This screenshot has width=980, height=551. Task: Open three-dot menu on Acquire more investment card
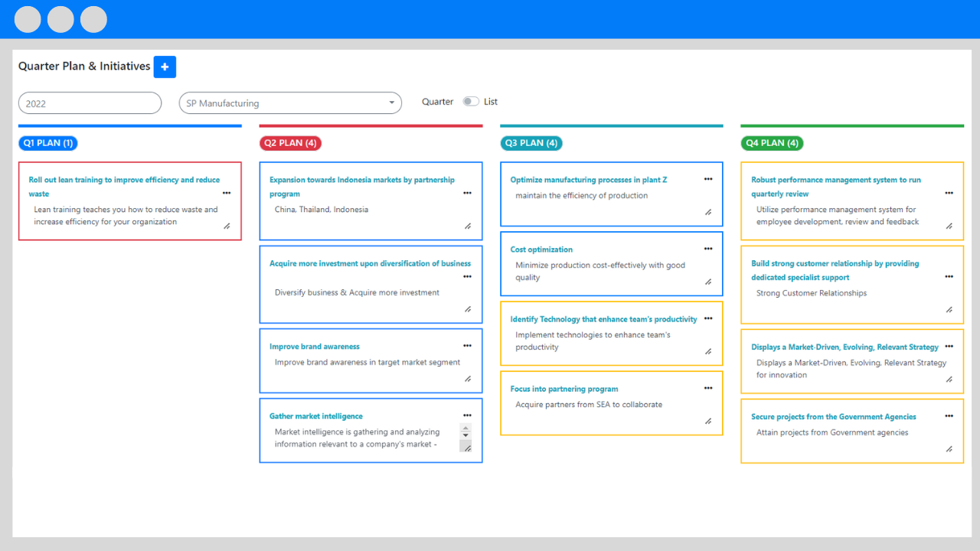point(467,277)
